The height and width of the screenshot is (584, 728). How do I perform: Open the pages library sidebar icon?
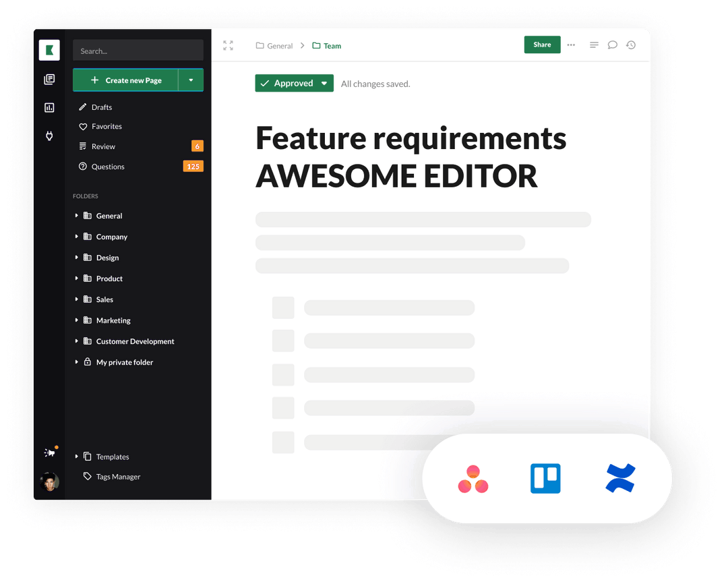tap(49, 80)
